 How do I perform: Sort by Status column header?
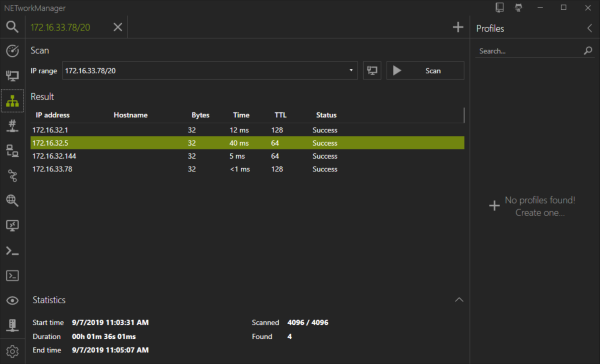click(x=326, y=115)
